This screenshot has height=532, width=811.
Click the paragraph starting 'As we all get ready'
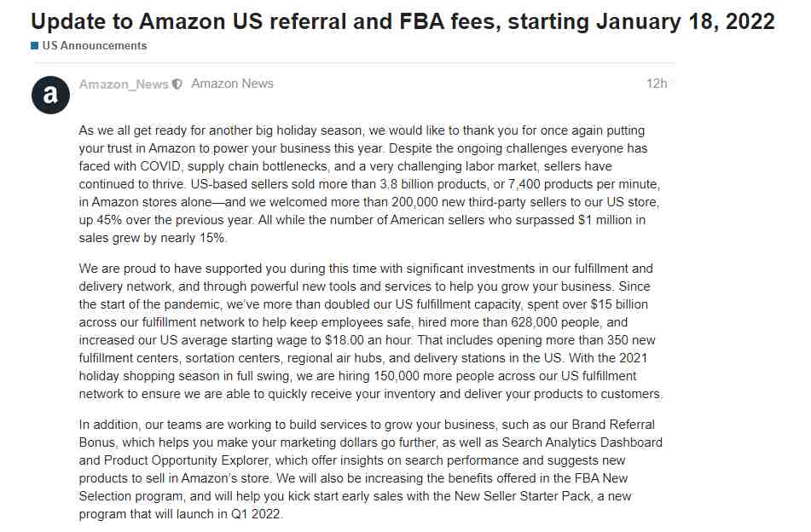369,184
